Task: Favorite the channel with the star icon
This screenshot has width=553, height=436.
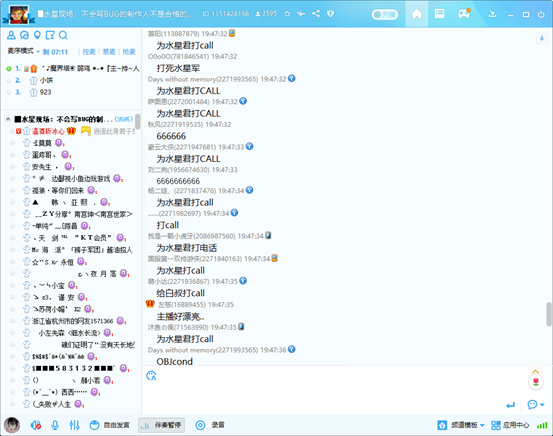Action: 287,14
